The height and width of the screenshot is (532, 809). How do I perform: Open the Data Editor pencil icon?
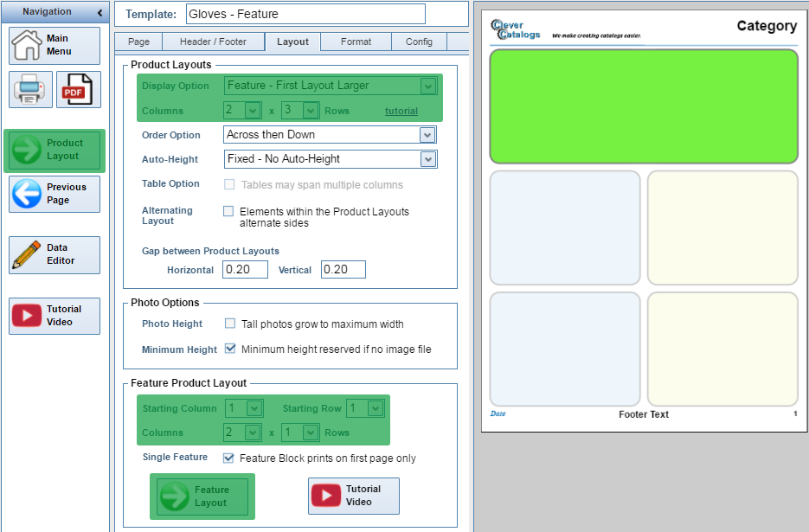pos(28,254)
